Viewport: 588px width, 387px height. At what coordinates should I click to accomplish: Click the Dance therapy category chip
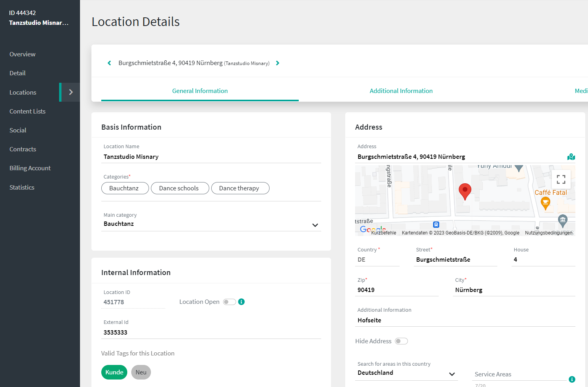(240, 188)
